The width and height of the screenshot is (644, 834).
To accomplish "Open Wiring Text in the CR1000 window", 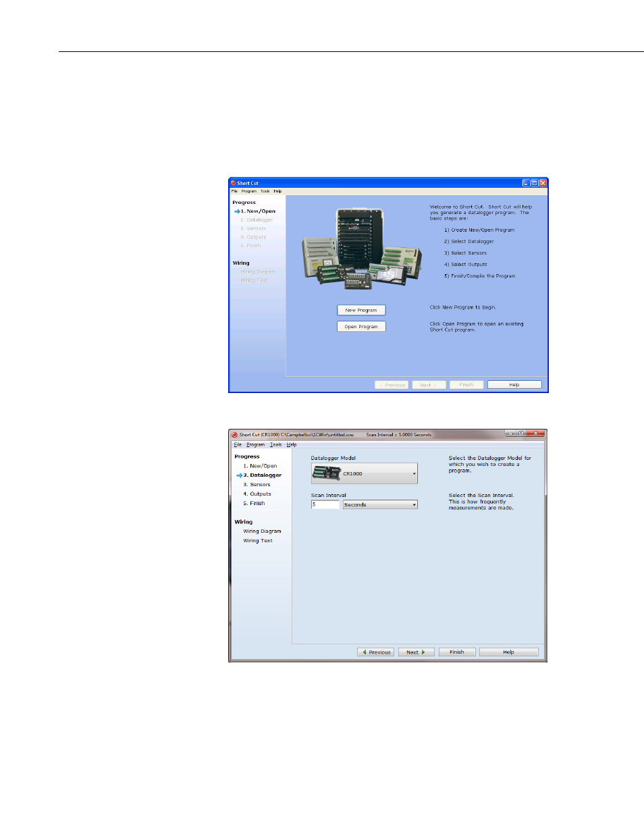I will (x=258, y=541).
